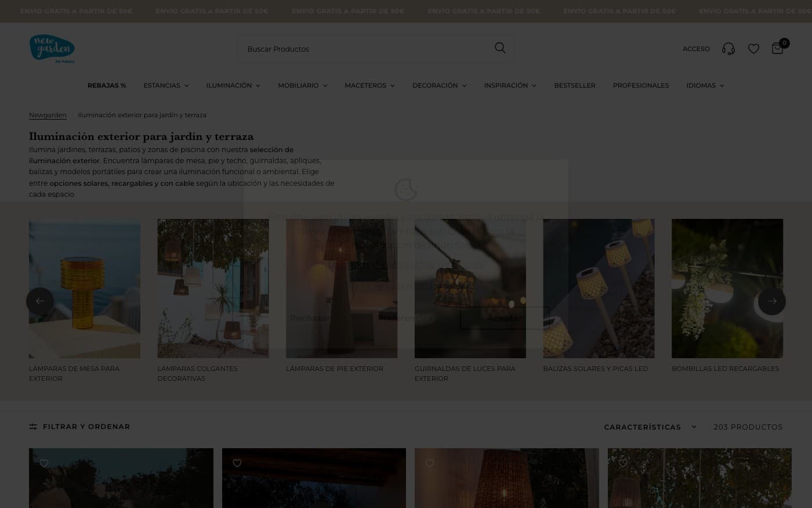The width and height of the screenshot is (812, 508).
Task: Open the wishlist heart icon in header
Action: [753, 49]
